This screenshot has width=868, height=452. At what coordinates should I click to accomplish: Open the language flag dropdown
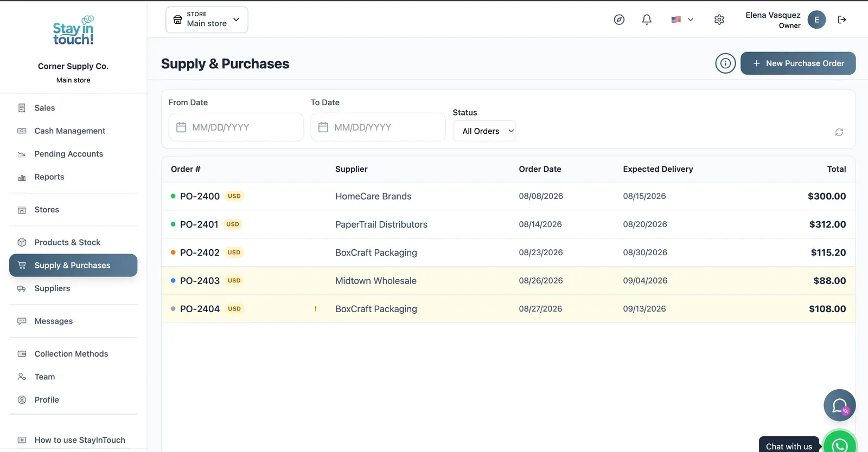tap(682, 20)
